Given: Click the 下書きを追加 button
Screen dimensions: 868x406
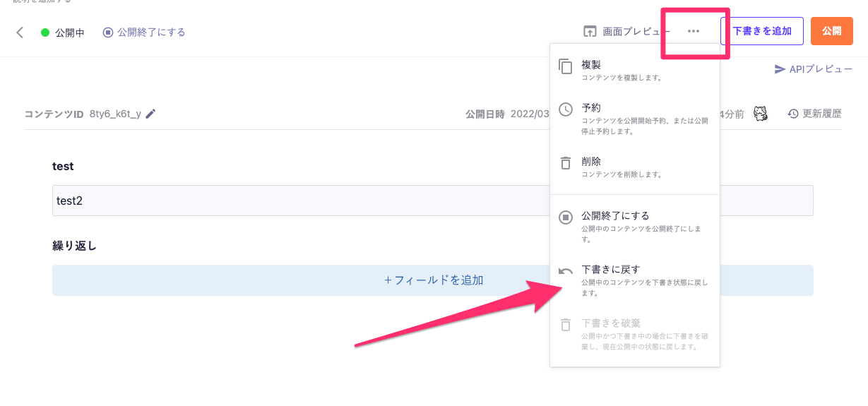Looking at the screenshot, I should click(x=761, y=32).
